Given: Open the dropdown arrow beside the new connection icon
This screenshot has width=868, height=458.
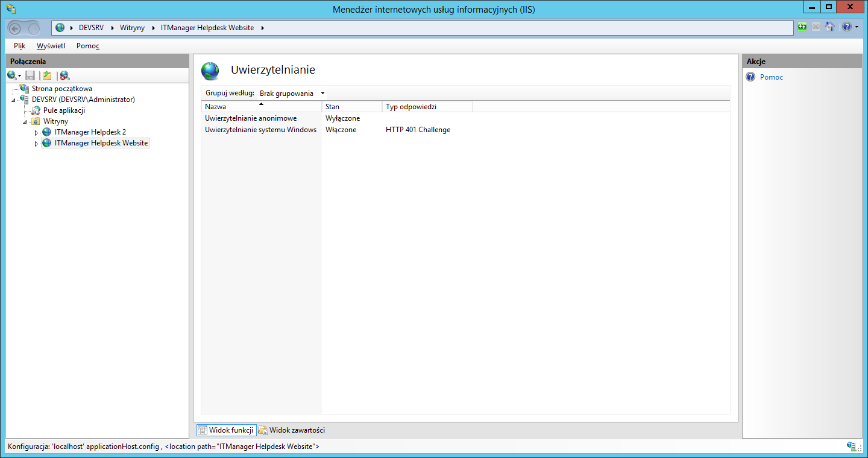Looking at the screenshot, I should [19, 76].
